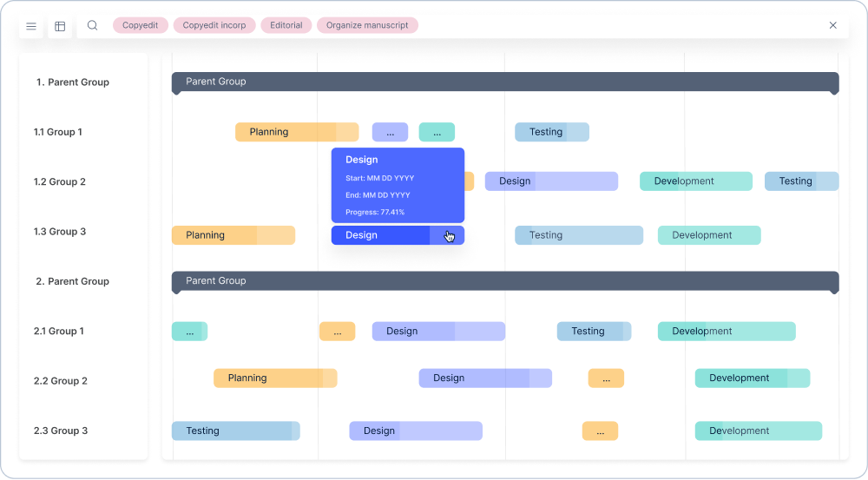
Task: Clear filters with the X icon
Action: coord(832,26)
